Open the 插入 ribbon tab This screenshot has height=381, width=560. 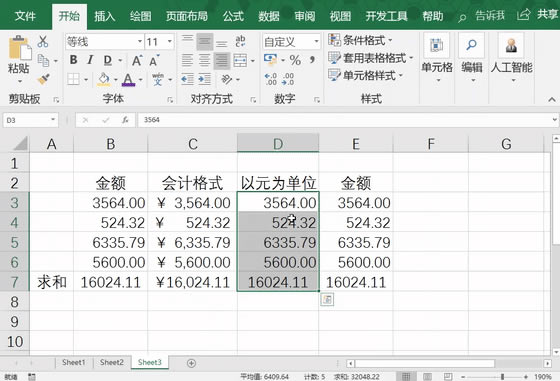[105, 16]
